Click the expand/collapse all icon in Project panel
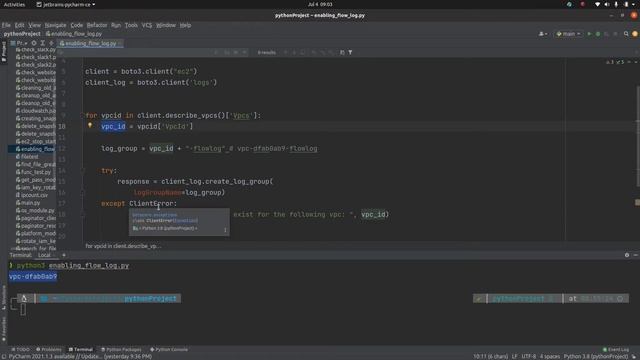640x360 pixels. point(42,43)
